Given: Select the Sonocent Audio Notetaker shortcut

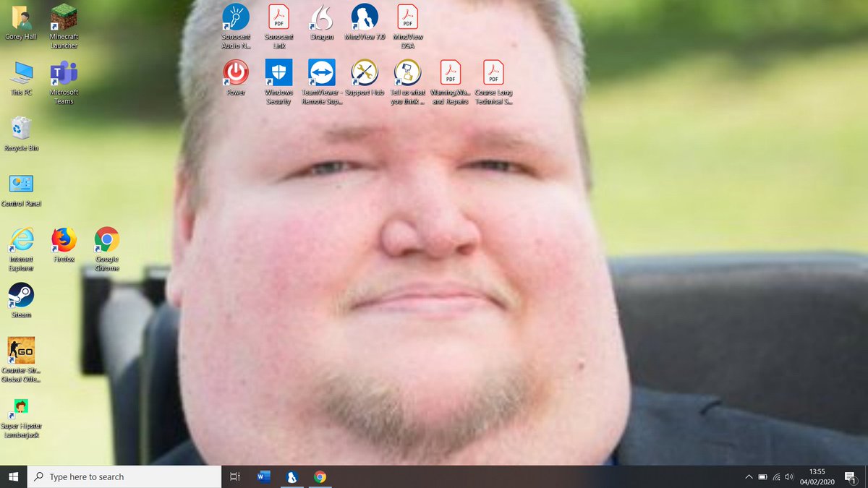Looking at the screenshot, I should click(x=236, y=26).
